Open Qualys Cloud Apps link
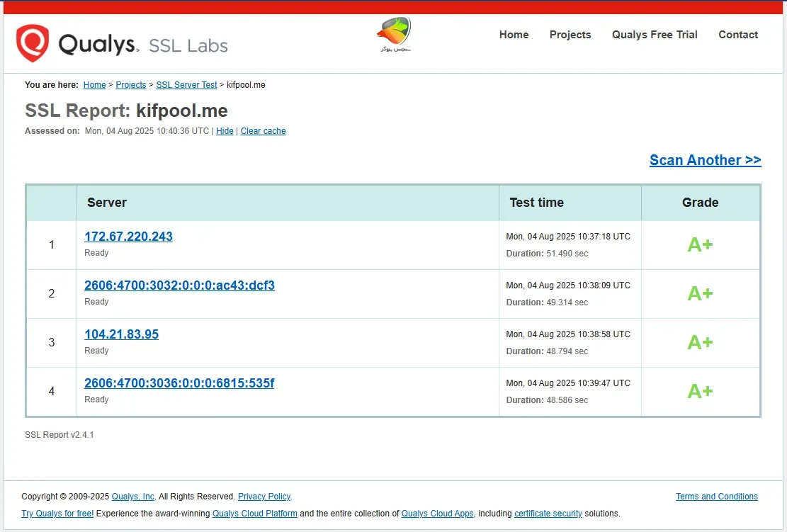Screen dimensions: 787x532 (x=437, y=514)
